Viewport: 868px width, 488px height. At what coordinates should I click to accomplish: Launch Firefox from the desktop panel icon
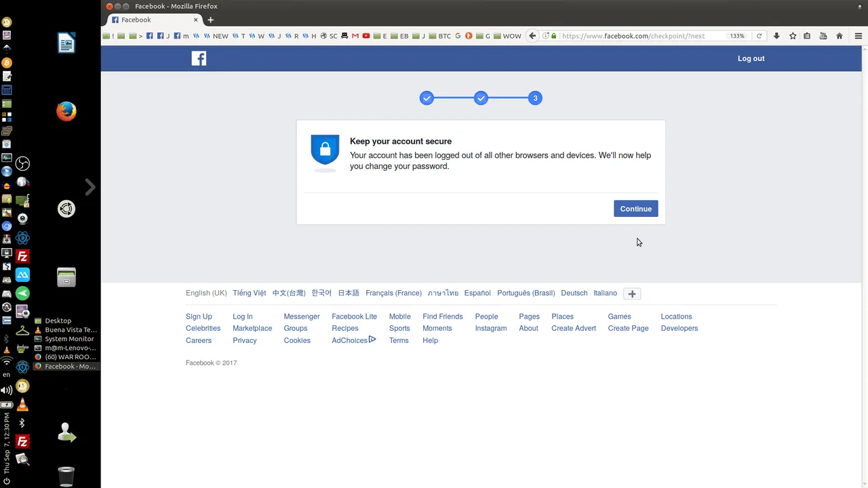pos(66,111)
